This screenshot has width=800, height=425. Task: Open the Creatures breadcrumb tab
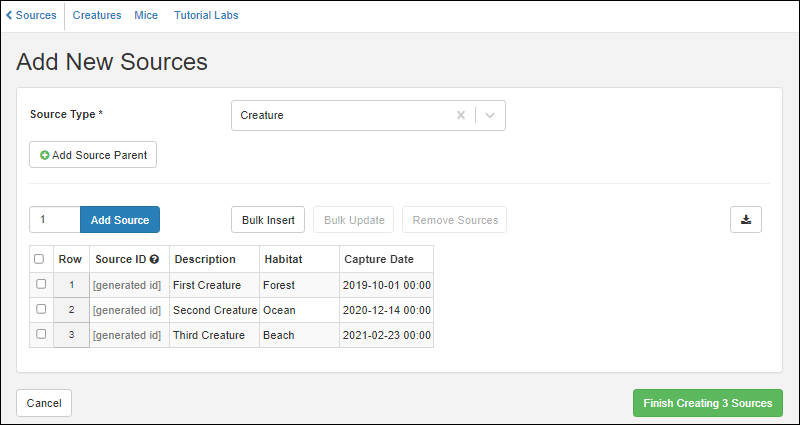[x=97, y=16]
